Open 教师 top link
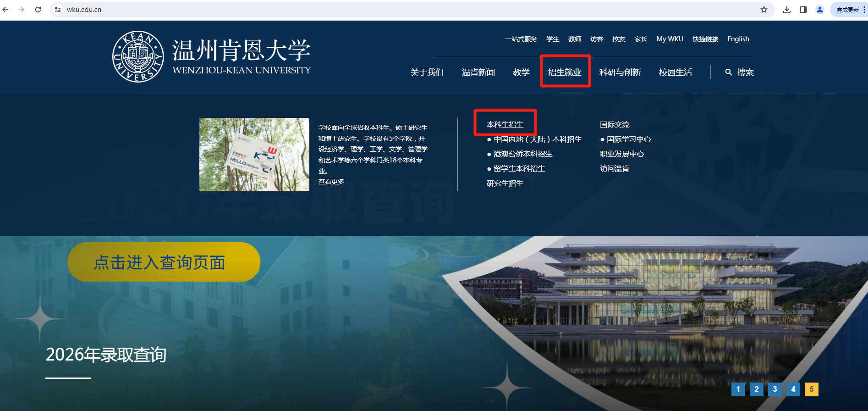 click(575, 39)
